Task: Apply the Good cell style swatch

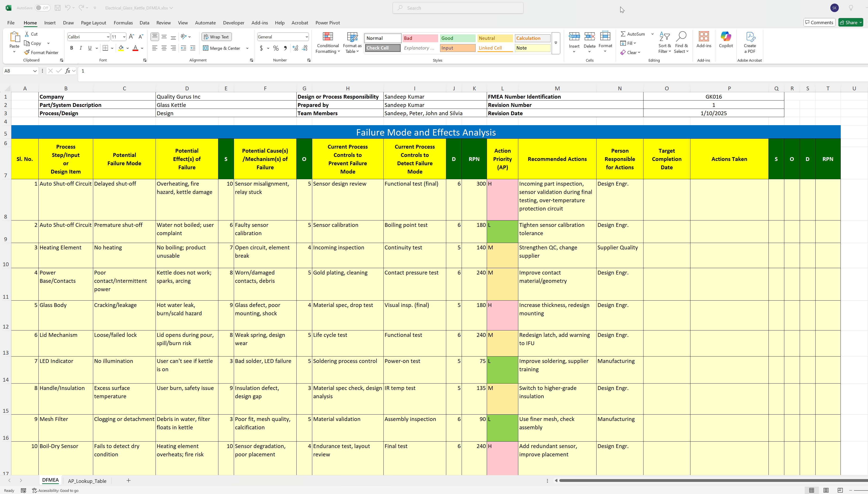Action: [x=457, y=38]
